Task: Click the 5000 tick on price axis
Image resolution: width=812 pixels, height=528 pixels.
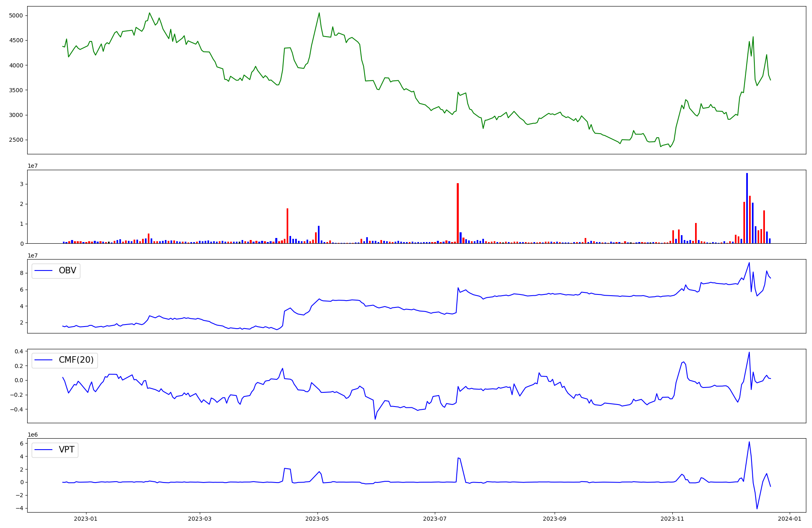Action: [x=16, y=15]
